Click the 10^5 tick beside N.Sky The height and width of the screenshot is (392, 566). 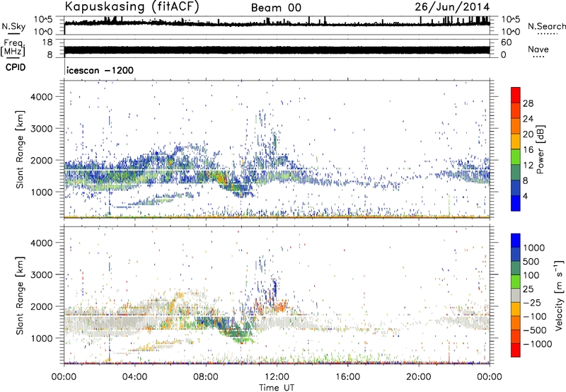(x=44, y=19)
